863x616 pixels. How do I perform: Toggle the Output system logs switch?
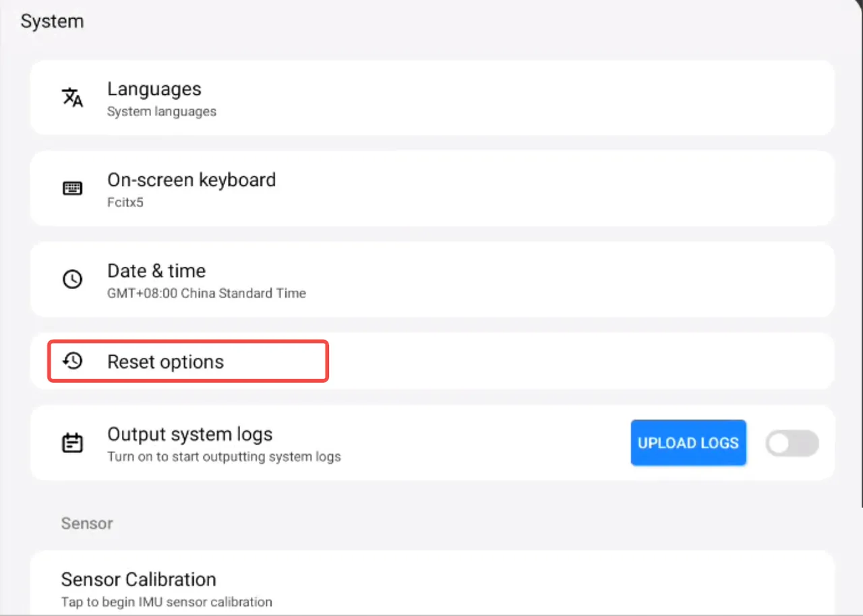(792, 443)
